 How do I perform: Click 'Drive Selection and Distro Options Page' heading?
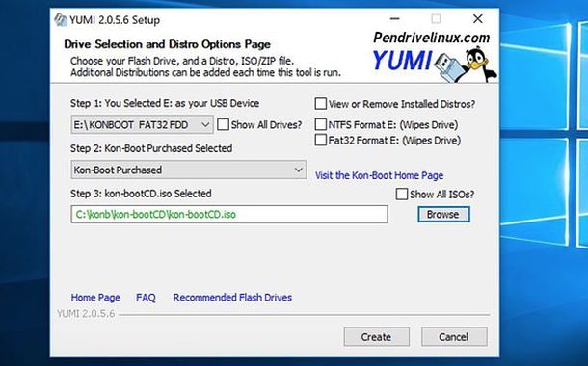[x=167, y=44]
